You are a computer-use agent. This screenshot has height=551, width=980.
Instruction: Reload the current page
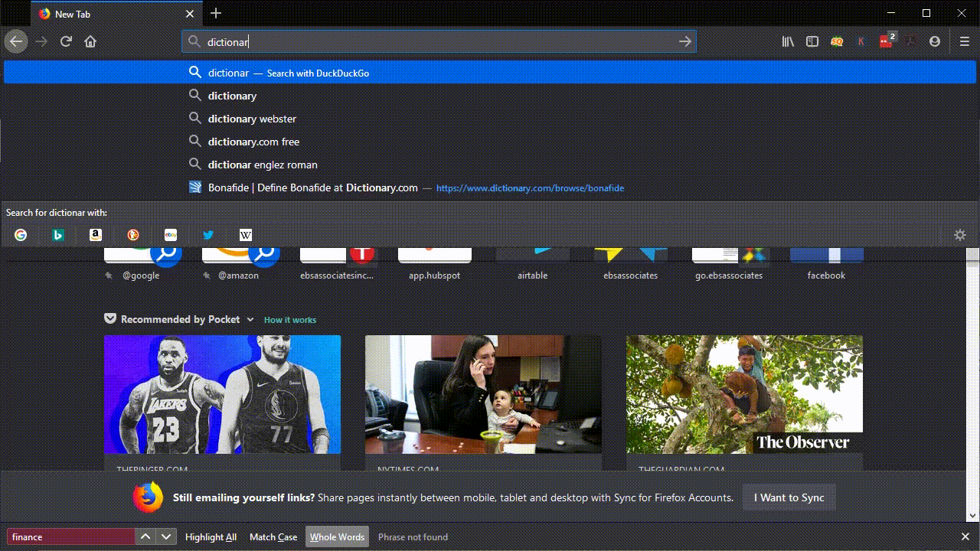point(66,41)
